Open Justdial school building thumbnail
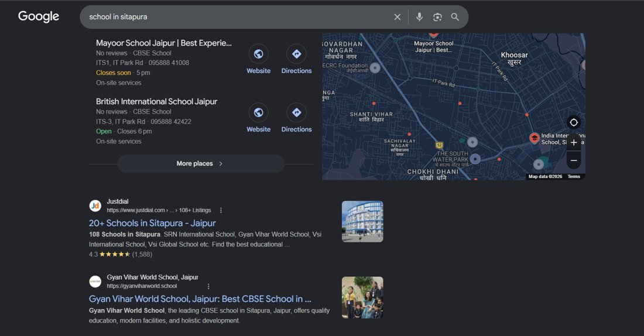The width and height of the screenshot is (644, 336). tap(362, 221)
